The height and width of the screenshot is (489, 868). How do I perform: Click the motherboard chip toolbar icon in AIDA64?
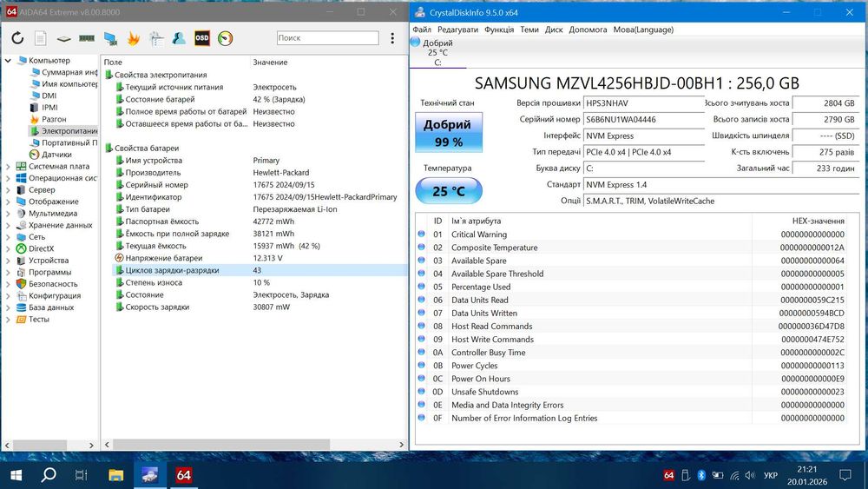(63, 39)
